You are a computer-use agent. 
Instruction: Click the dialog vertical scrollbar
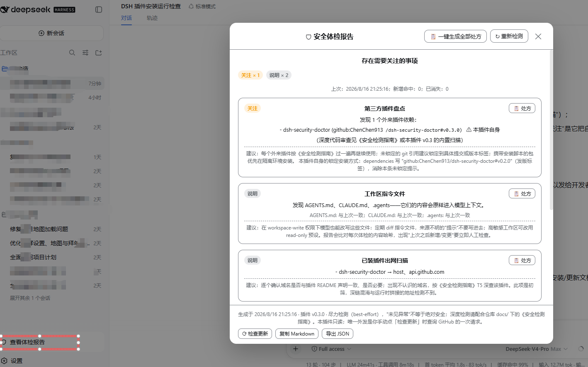pos(551,130)
